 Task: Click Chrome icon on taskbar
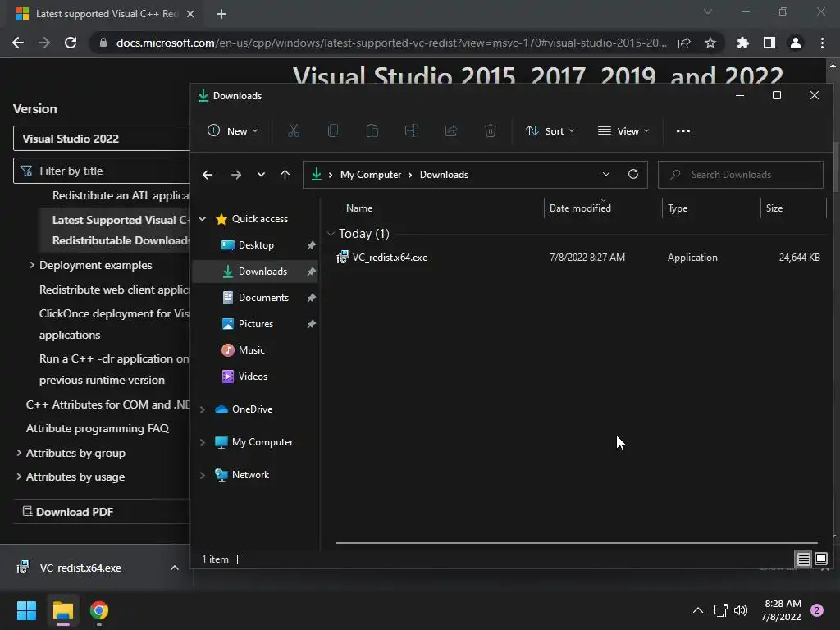[99, 610]
